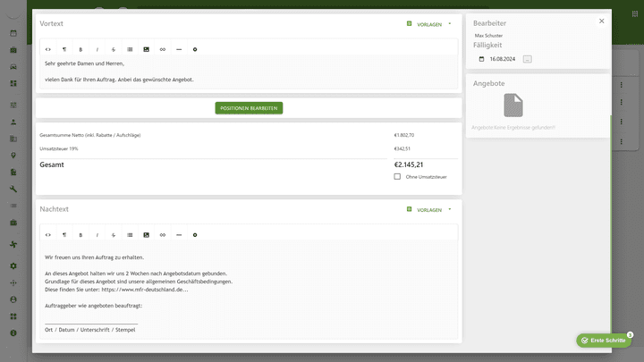This screenshot has width=644, height=362.
Task: Open the calendar icon in the sidebar
Action: click(13, 33)
